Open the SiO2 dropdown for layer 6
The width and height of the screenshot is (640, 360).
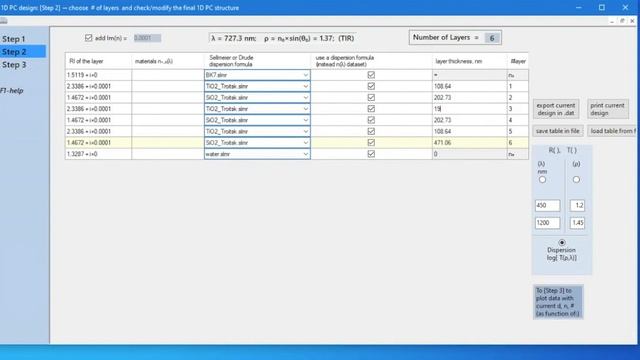click(306, 143)
